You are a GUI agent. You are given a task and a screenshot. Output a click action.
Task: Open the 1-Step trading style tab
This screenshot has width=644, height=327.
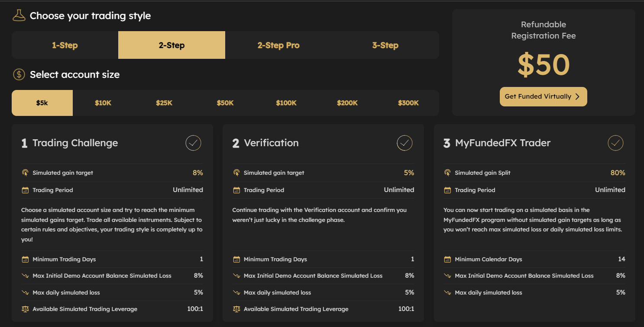65,45
